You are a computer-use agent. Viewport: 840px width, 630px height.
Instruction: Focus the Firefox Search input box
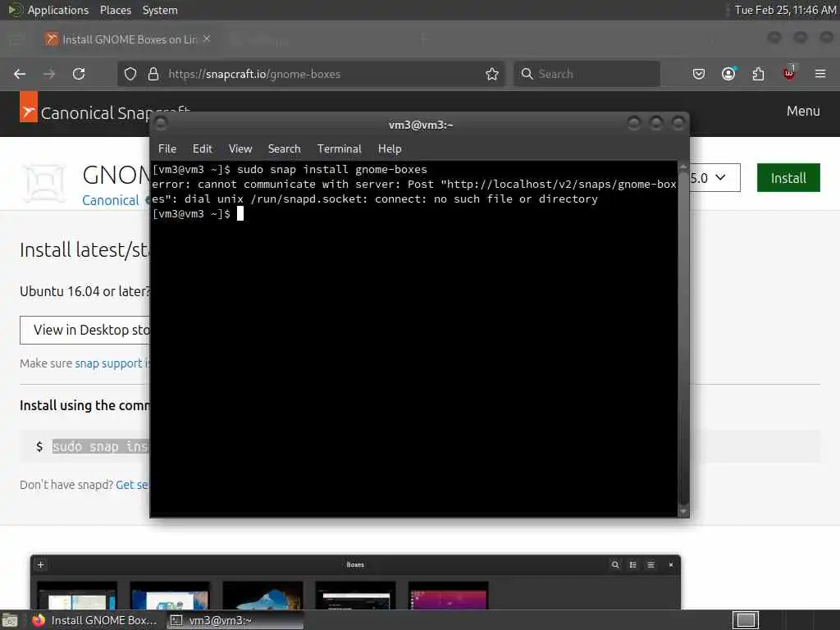587,74
